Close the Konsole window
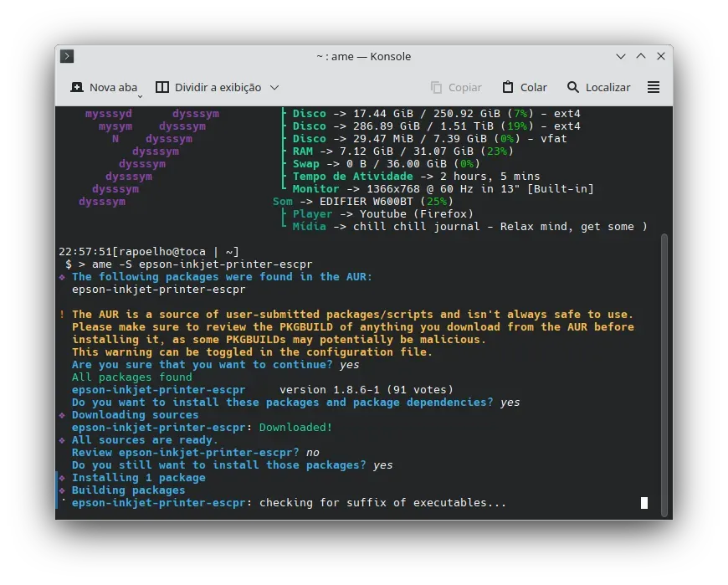 661,56
